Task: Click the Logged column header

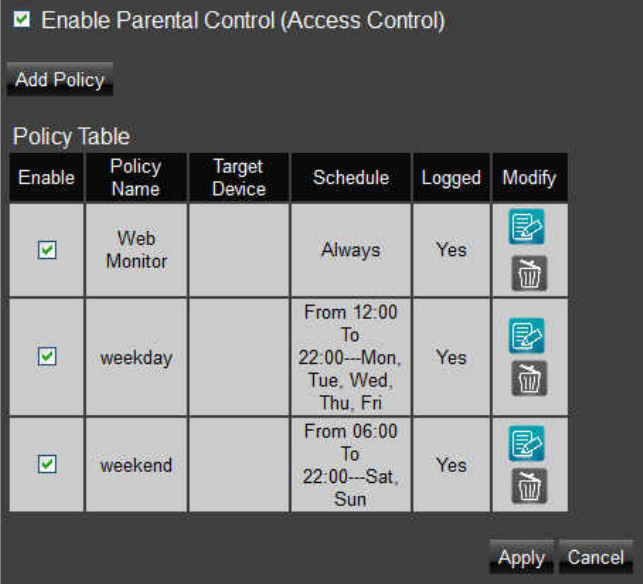Action: [451, 178]
